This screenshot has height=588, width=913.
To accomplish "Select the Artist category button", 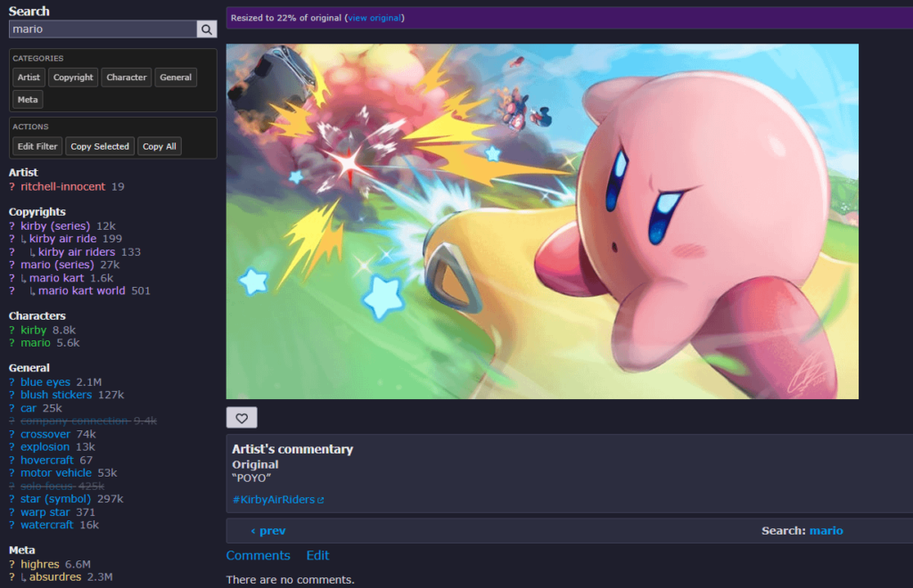I will point(29,78).
